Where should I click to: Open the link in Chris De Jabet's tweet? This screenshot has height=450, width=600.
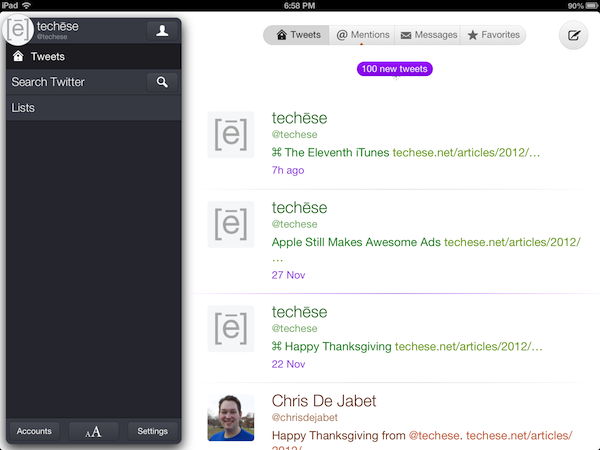point(519,435)
